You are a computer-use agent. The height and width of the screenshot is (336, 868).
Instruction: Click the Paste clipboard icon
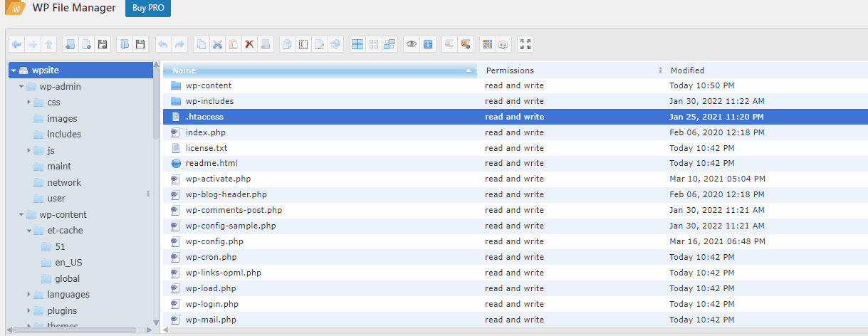click(233, 44)
